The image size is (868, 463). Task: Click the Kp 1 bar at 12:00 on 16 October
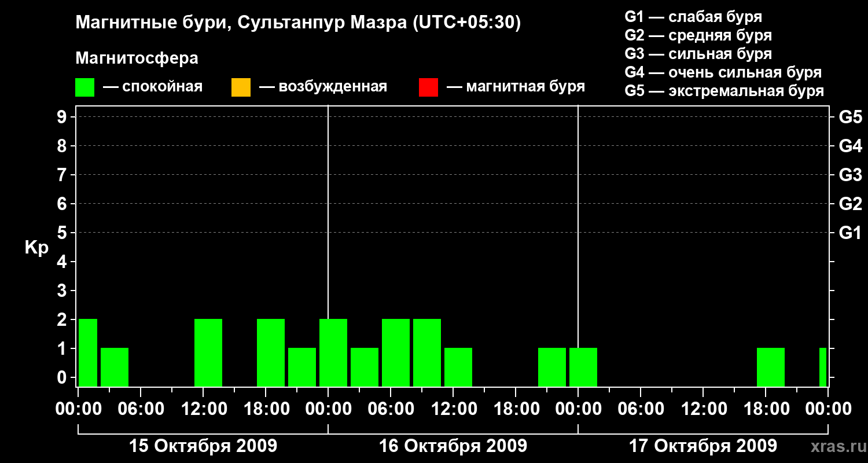[x=458, y=367]
